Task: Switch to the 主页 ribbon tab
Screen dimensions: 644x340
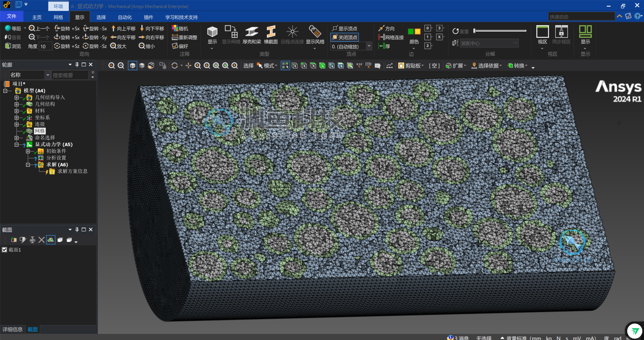Action: click(x=37, y=17)
